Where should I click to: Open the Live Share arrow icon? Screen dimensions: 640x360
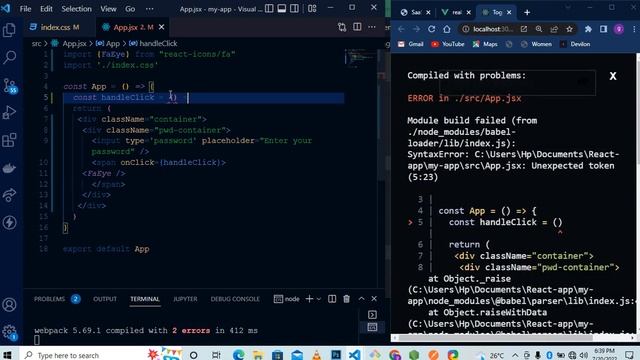[x=9, y=195]
